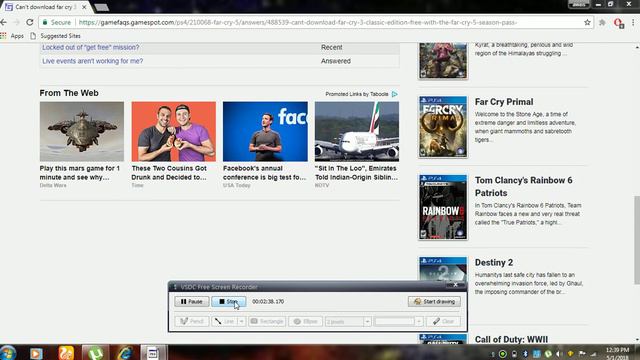Open the Opera-style red extension icon

point(619,23)
